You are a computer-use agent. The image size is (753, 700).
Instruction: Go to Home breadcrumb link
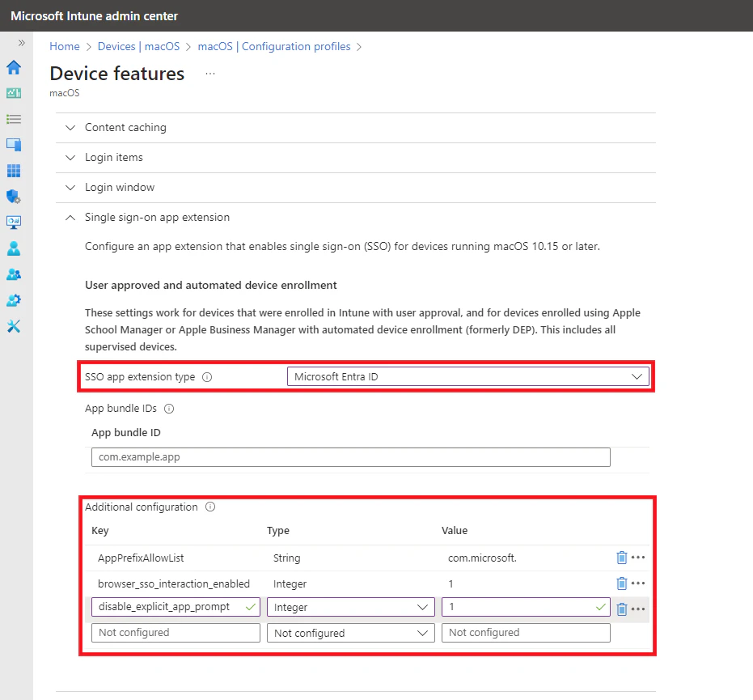(65, 47)
